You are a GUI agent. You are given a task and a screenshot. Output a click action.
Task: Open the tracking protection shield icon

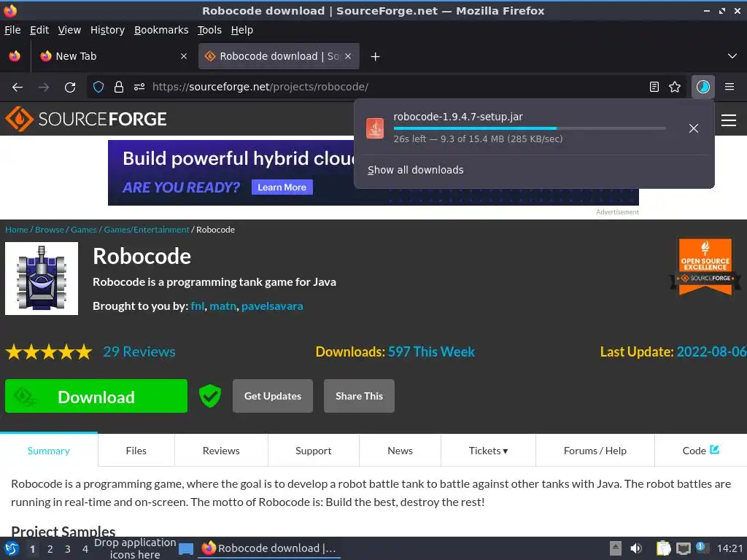tap(98, 87)
